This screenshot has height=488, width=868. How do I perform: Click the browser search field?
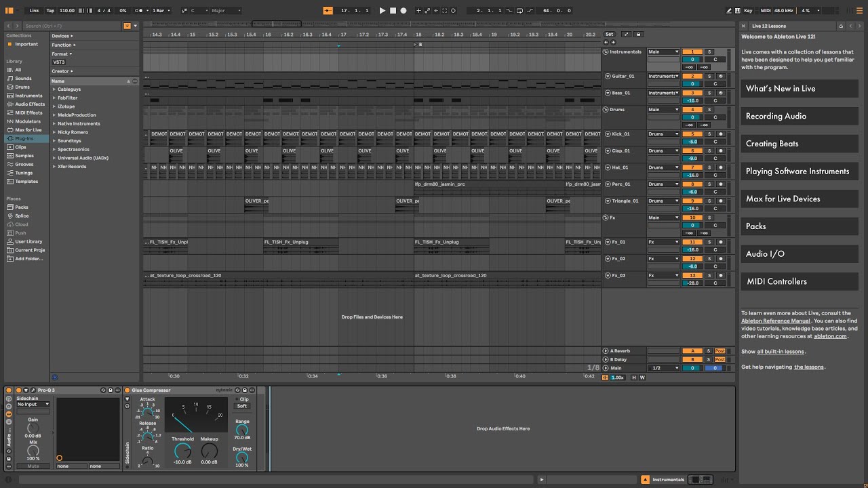pos(71,26)
